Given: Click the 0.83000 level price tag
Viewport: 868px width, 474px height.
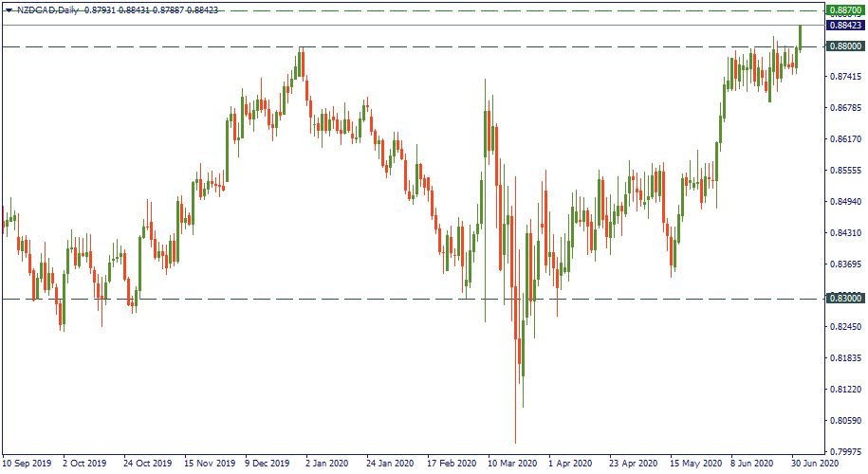Looking at the screenshot, I should tap(843, 299).
